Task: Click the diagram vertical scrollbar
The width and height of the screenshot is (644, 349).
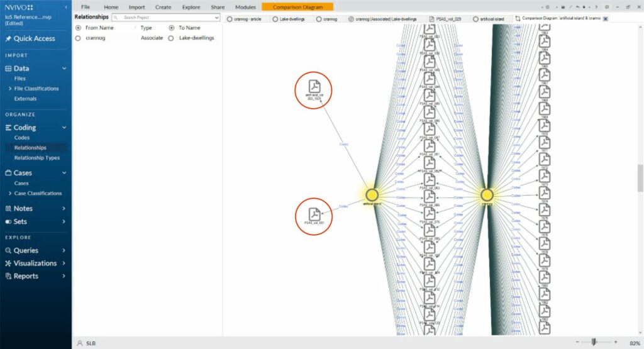Action: tap(640, 178)
